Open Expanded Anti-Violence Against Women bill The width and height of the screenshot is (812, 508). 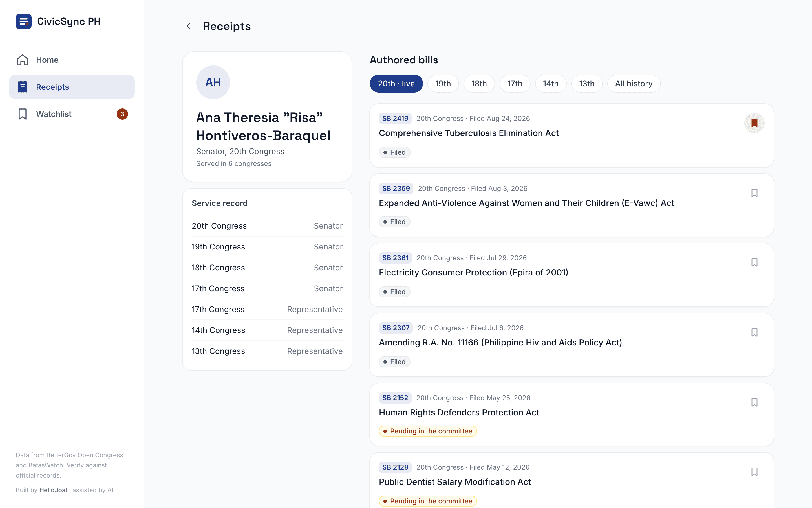pos(526,203)
